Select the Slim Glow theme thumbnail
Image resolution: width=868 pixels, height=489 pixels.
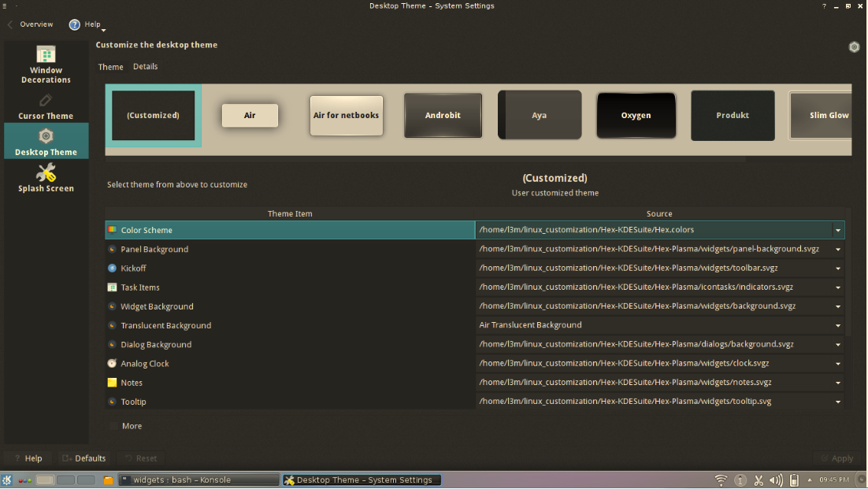tap(821, 115)
